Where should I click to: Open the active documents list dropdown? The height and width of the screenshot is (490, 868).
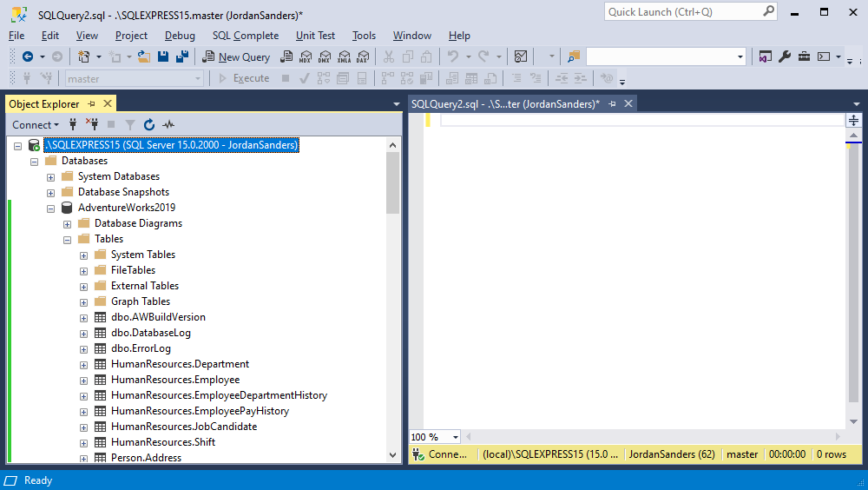857,103
